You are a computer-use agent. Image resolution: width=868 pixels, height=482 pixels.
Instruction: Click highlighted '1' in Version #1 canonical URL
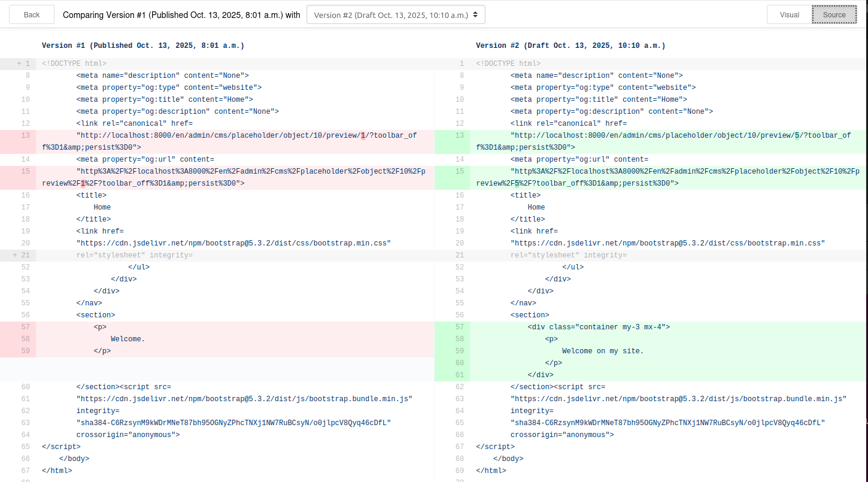[x=363, y=135]
